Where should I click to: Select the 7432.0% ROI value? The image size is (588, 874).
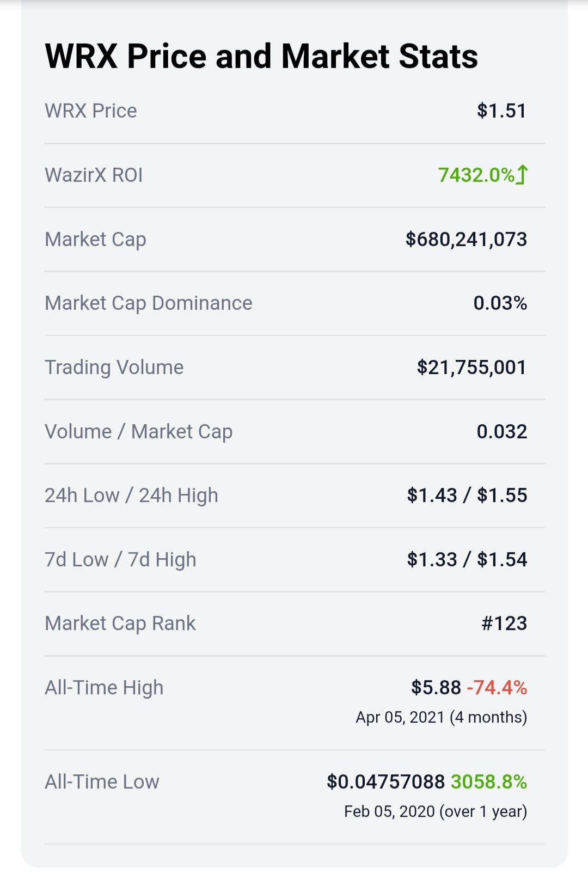click(x=476, y=175)
